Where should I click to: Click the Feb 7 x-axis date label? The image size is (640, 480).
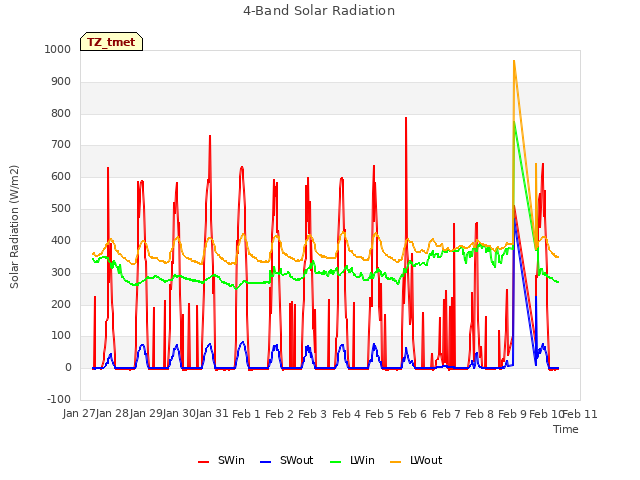pos(446,414)
